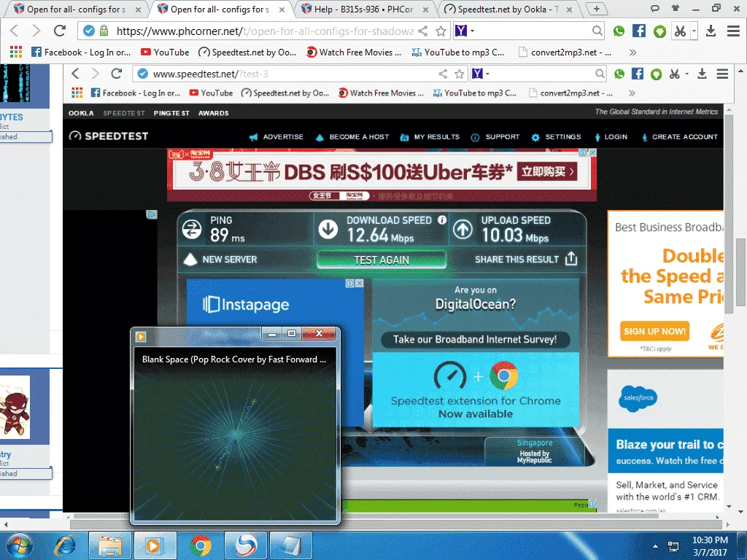Click outer address bar with phcorner.net URL
The height and width of the screenshot is (560, 747).
[265, 31]
